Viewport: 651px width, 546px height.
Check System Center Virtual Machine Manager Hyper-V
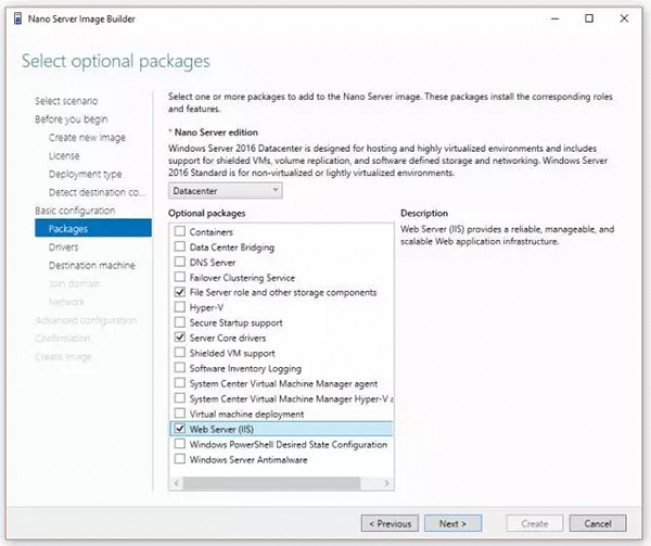(x=180, y=398)
